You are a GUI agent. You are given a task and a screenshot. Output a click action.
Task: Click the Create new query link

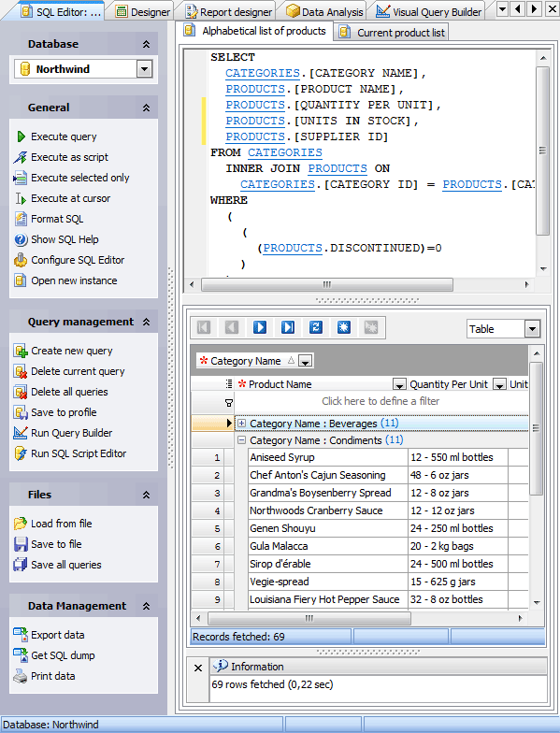click(71, 351)
